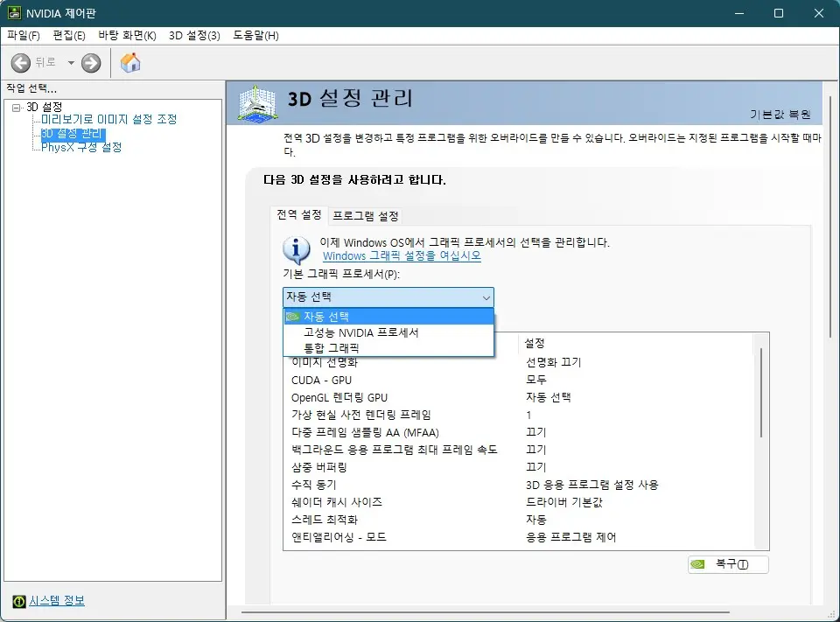This screenshot has width=840, height=622.
Task: Open the 기본 그래픽 프로세서 dropdown arrow
Action: [486, 297]
